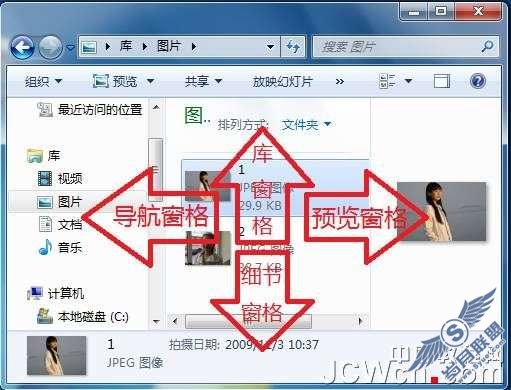Open the 组织 menu
This screenshot has height=390, width=511.
(x=44, y=81)
